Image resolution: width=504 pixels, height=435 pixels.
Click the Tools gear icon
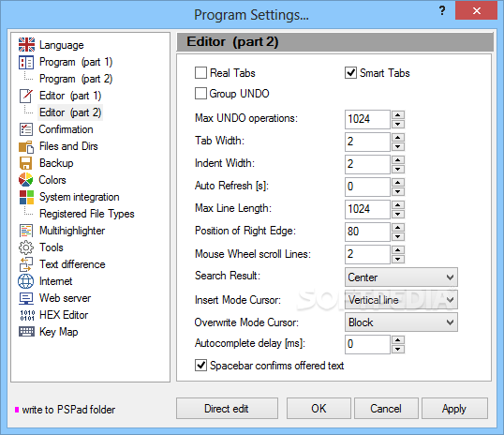click(x=26, y=247)
